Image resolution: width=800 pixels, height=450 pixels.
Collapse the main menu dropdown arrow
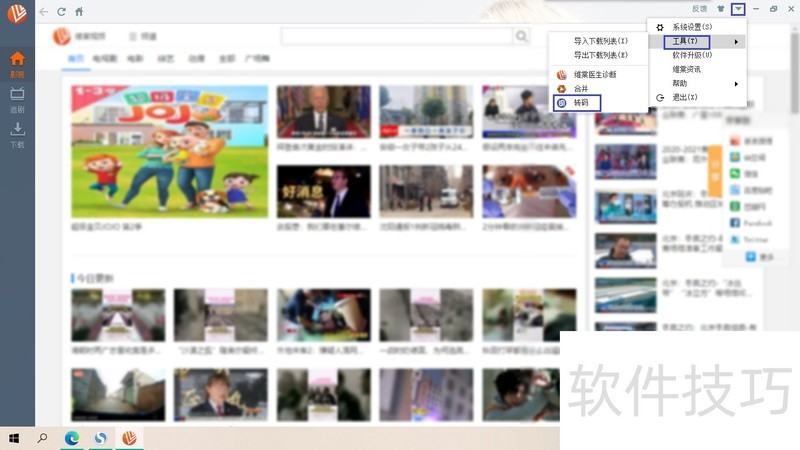pyautogui.click(x=738, y=9)
